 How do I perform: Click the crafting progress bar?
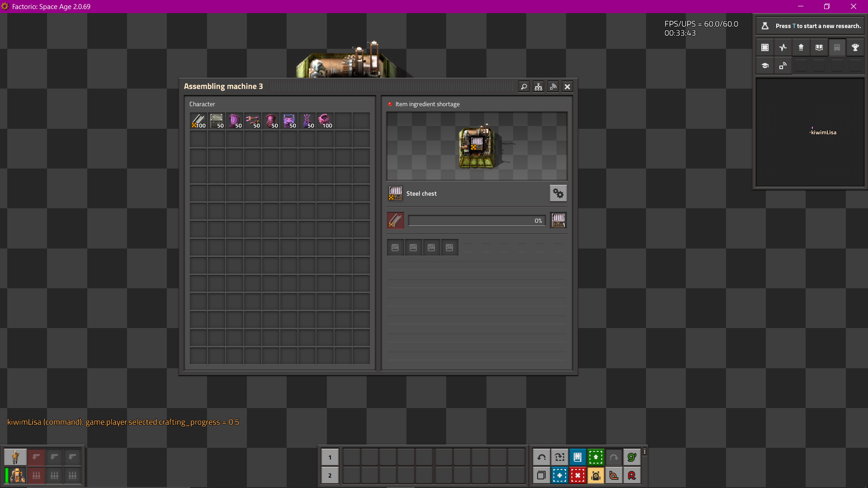pos(477,221)
